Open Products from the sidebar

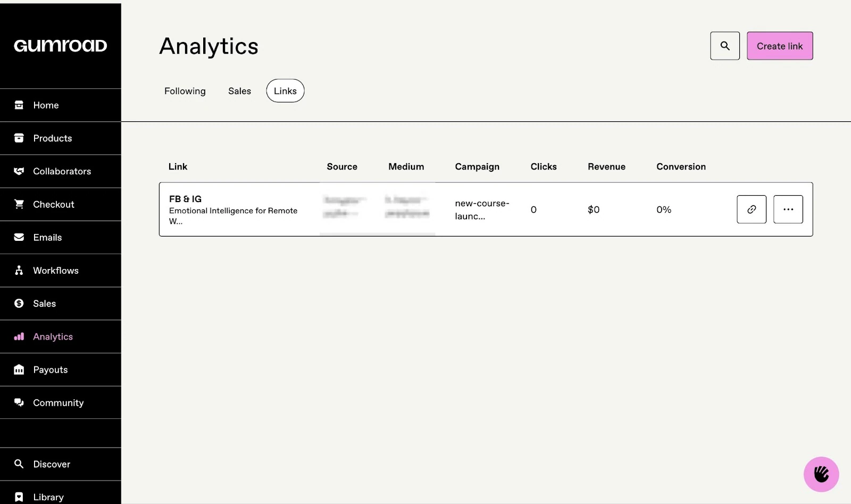coord(61,138)
